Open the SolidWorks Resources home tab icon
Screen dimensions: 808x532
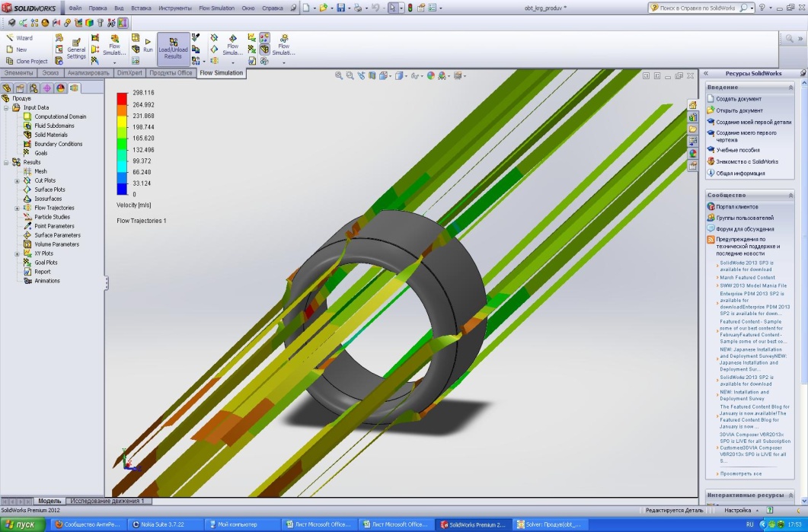[693, 105]
